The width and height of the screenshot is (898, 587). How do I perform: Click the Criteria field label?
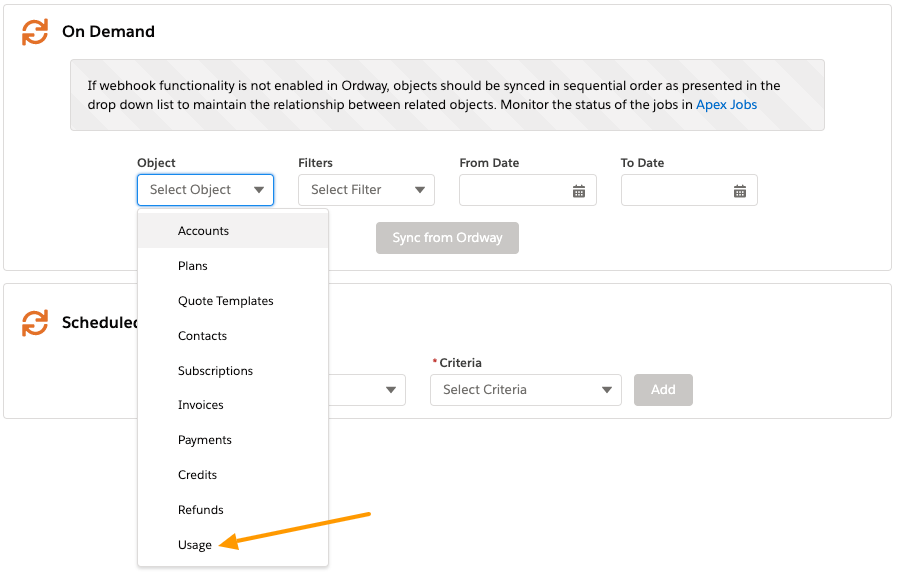460,363
